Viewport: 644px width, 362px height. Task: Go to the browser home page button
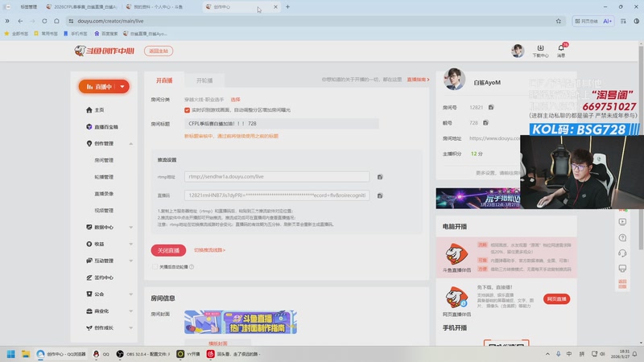(56, 21)
